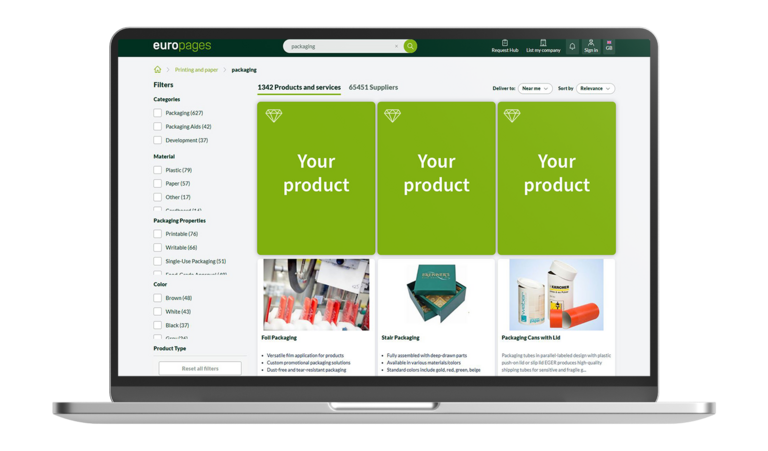This screenshot has height=451, width=768.
Task: Click the List my company icon
Action: (543, 43)
